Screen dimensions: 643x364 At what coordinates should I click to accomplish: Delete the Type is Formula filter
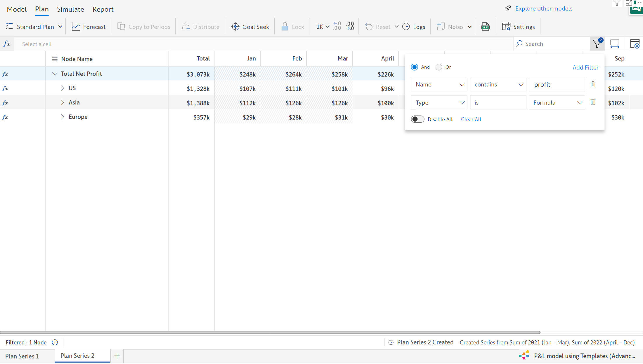click(x=593, y=102)
